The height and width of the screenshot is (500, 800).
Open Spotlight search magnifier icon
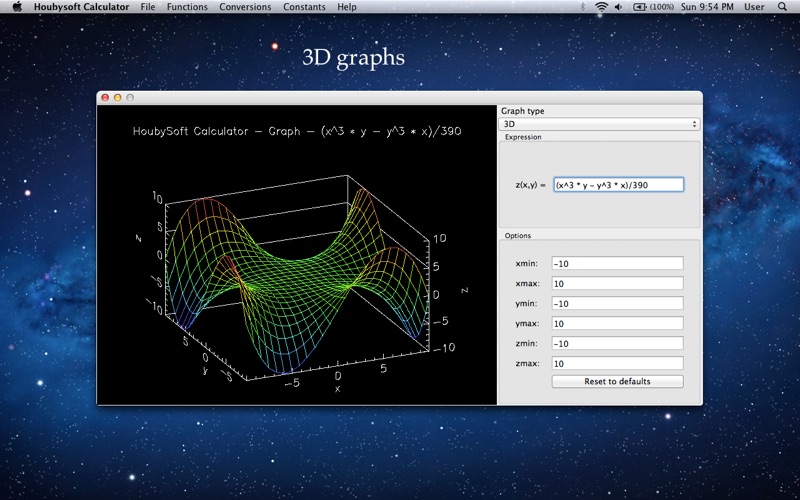coord(782,7)
